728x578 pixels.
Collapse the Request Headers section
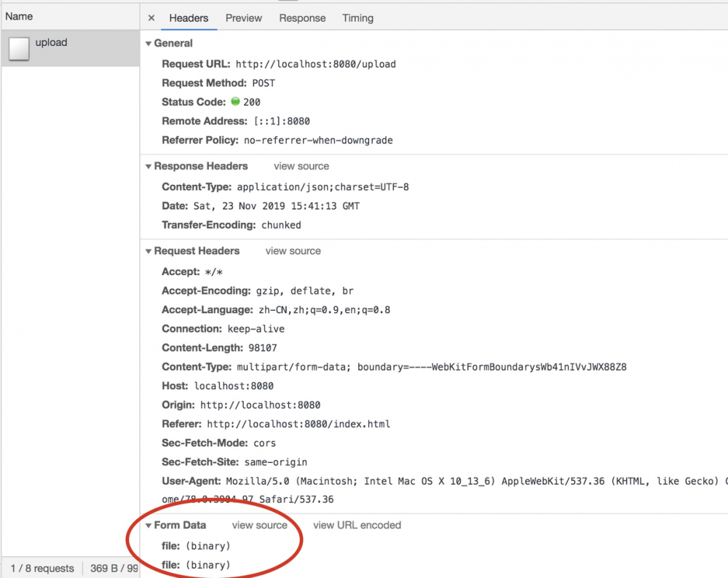(x=149, y=251)
